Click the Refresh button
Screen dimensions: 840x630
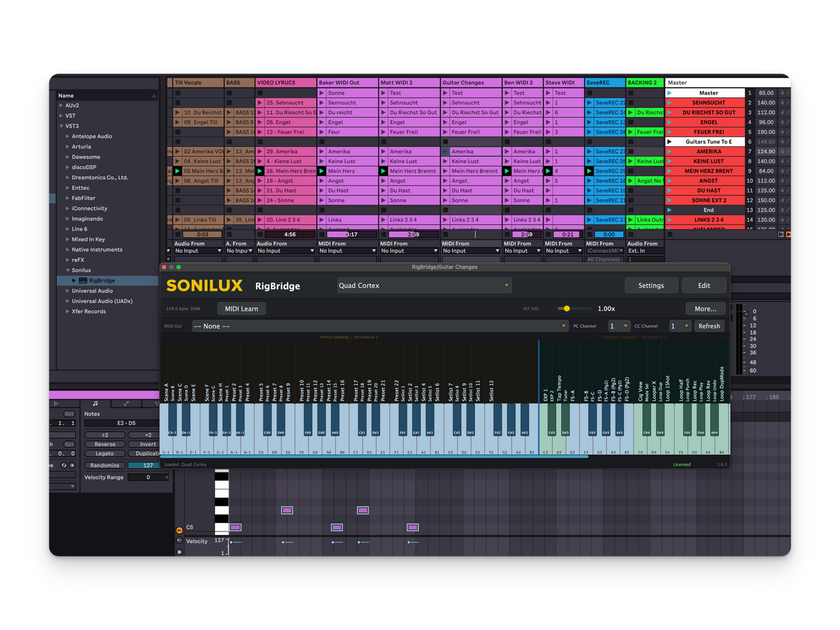coord(709,326)
